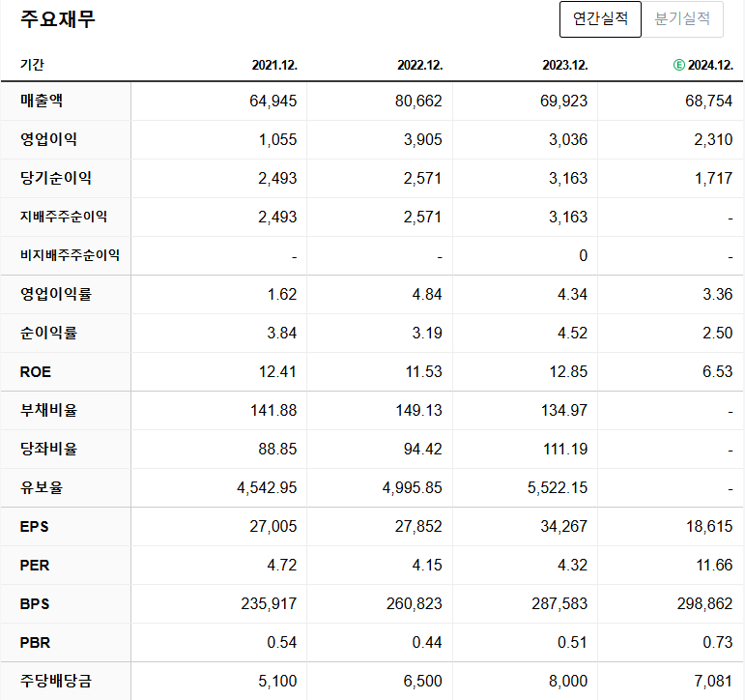745x700 pixels.
Task: Select PBR estimate 0.73
Action: [x=718, y=642]
